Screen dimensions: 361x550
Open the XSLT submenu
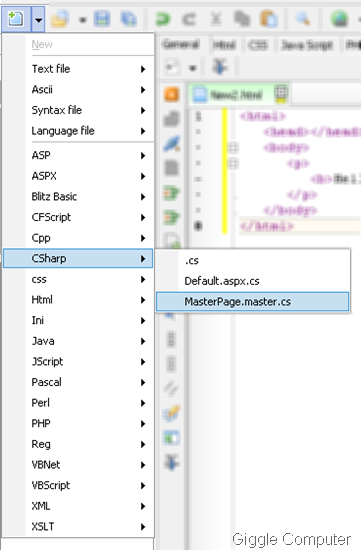click(78, 527)
